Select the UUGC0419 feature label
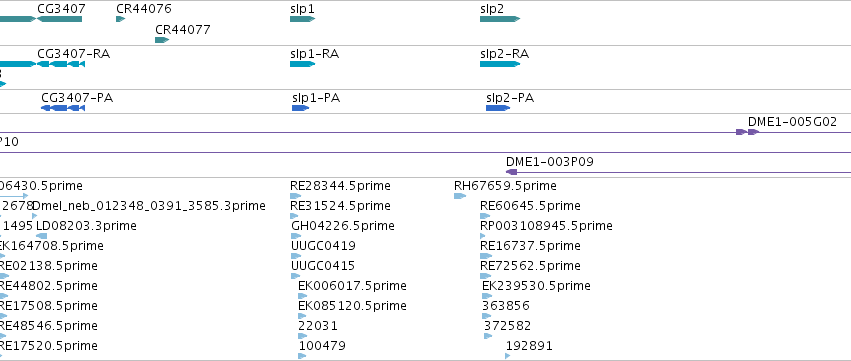Viewport: 851px width, 361px height. (323, 245)
